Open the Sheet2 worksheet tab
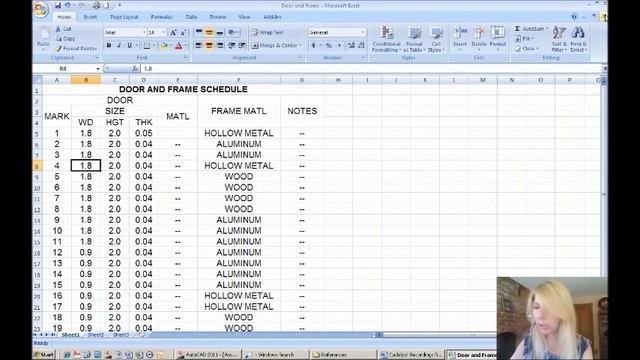The height and width of the screenshot is (360, 640). pyautogui.click(x=96, y=335)
